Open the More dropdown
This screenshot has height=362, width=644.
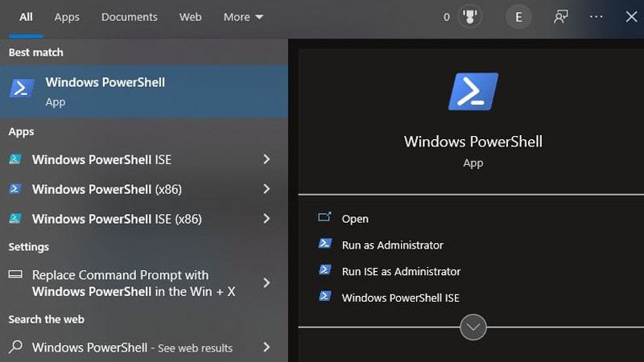[243, 17]
